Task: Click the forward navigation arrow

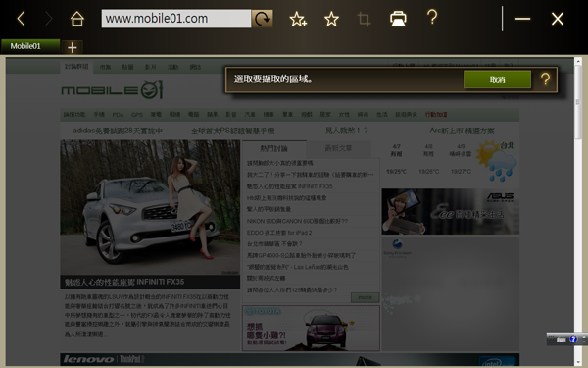Action: click(x=48, y=19)
